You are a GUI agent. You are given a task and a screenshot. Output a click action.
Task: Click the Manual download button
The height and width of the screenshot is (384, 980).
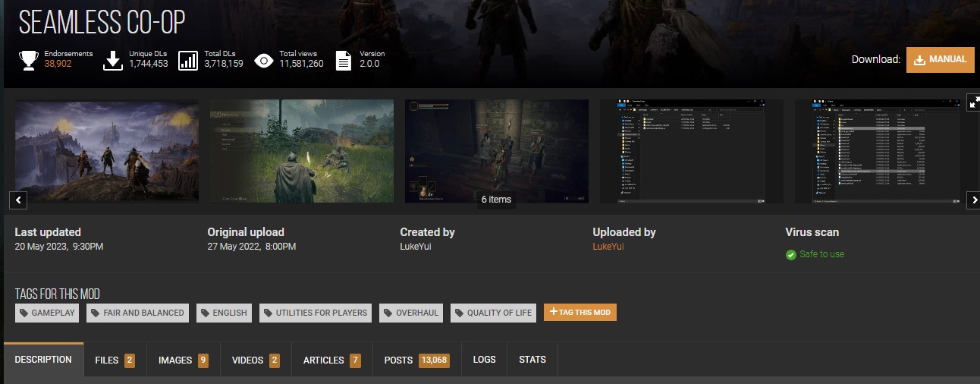940,59
